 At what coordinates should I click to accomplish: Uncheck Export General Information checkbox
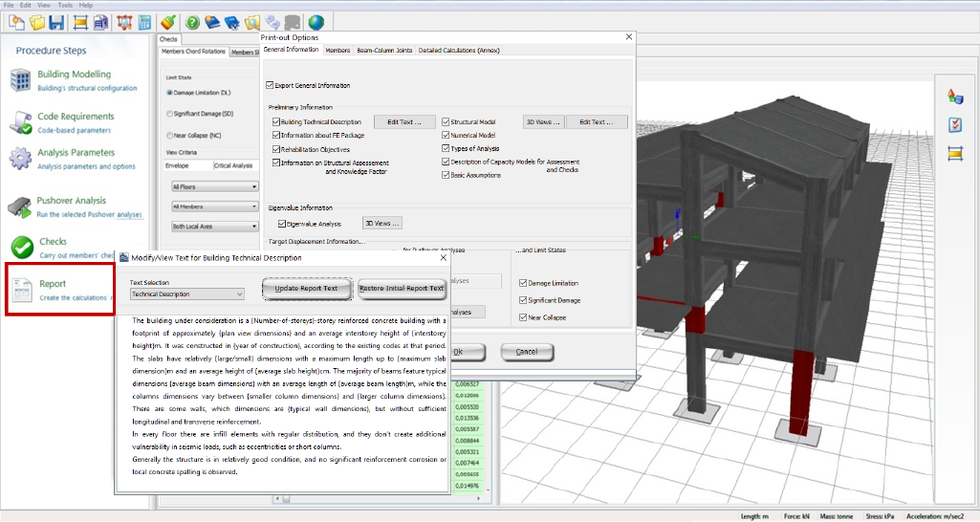(270, 86)
